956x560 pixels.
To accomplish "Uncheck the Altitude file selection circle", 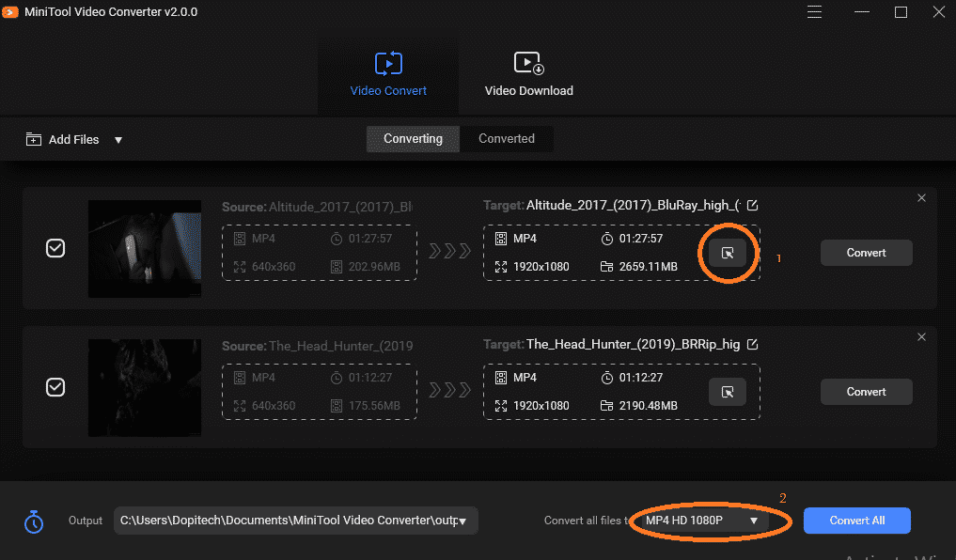I will point(55,249).
